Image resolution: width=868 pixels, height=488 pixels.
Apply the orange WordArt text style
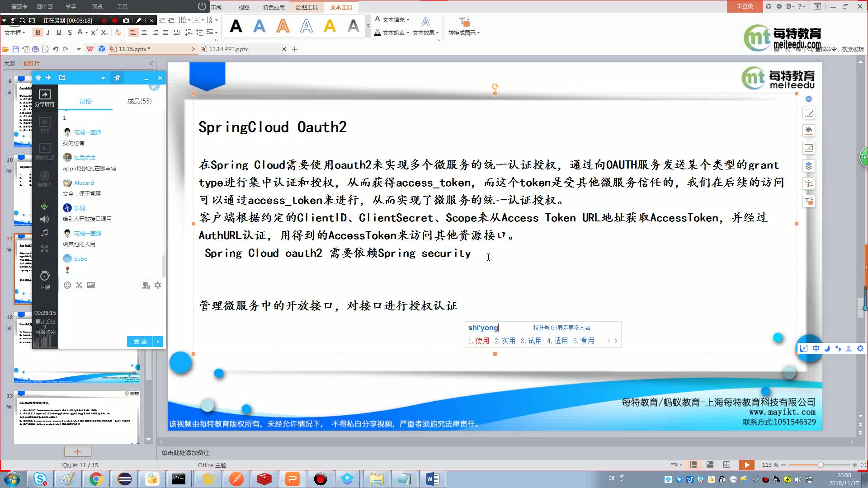pos(283,26)
